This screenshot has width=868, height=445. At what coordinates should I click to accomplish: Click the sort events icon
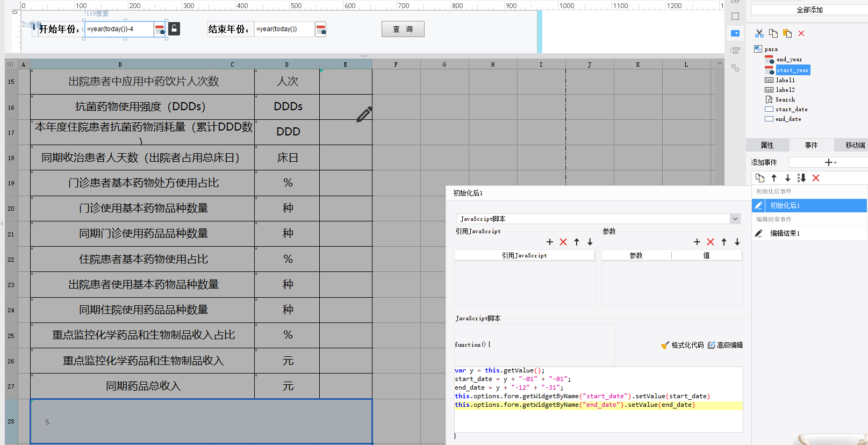pos(801,178)
